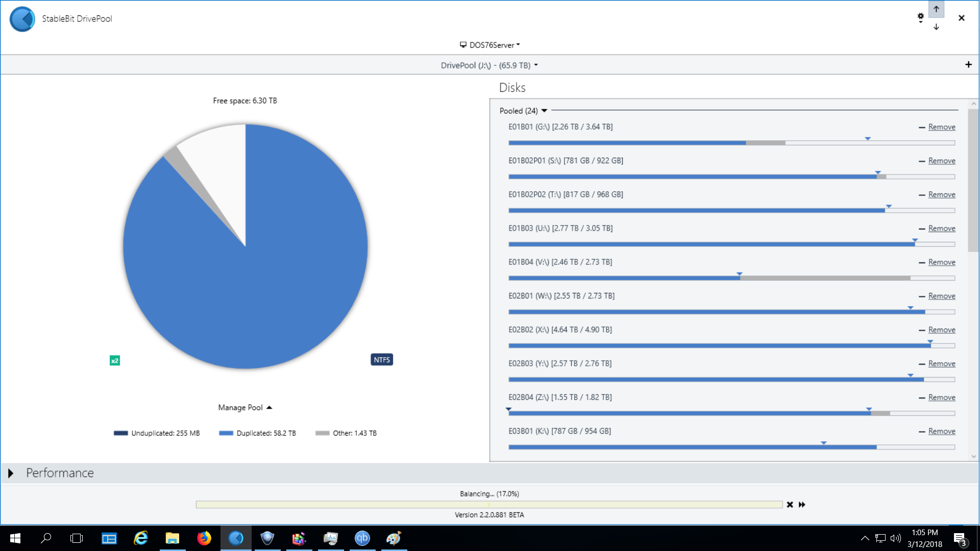Click the disk list scroll up arrow
Viewport: 980px width, 551px height.
[x=973, y=104]
